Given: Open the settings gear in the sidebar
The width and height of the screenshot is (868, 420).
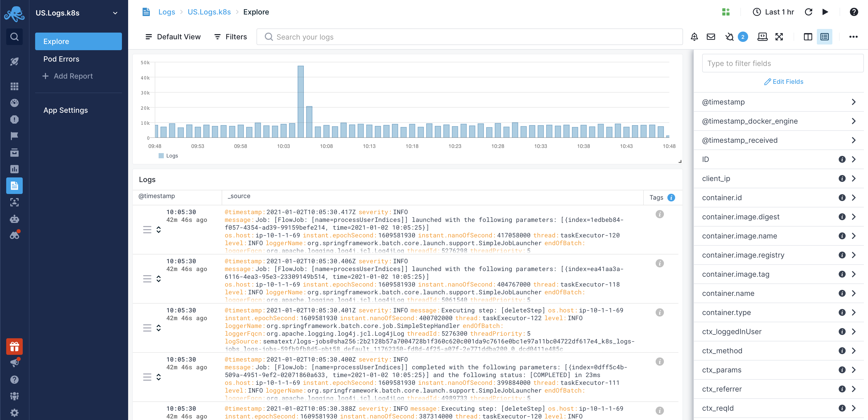Looking at the screenshot, I should point(14,412).
